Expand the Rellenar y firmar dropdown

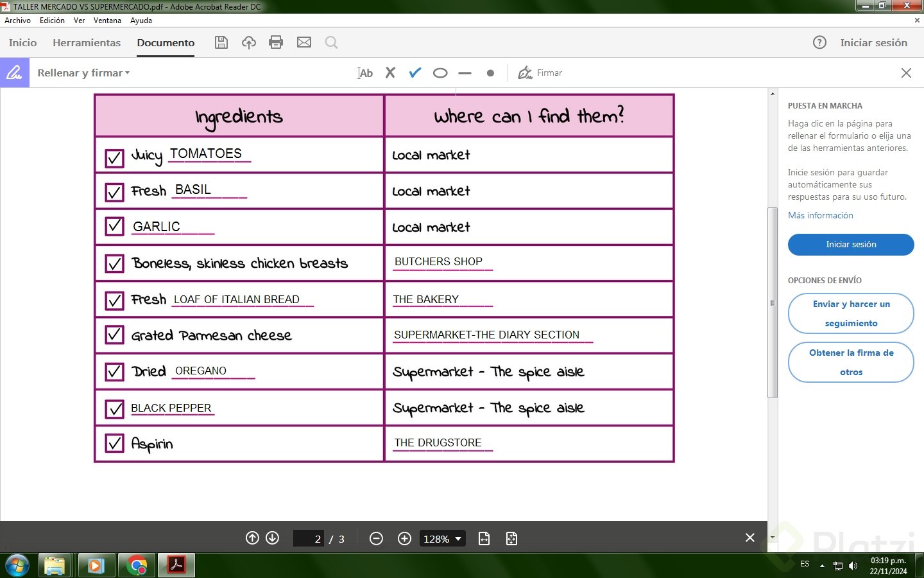tap(83, 73)
